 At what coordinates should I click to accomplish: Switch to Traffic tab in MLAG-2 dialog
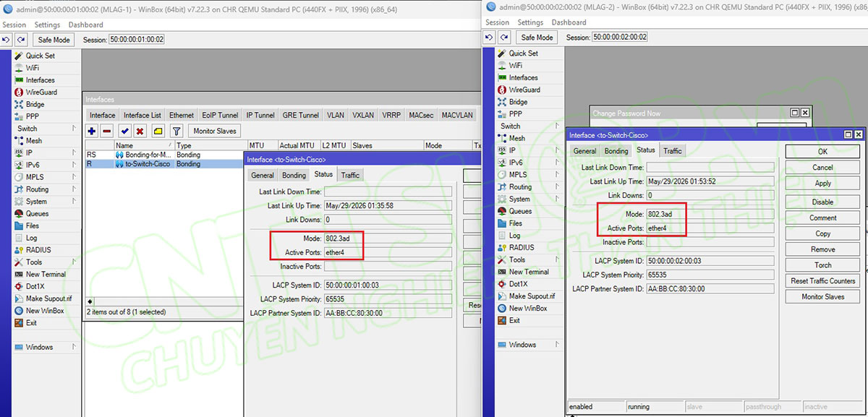(x=673, y=151)
